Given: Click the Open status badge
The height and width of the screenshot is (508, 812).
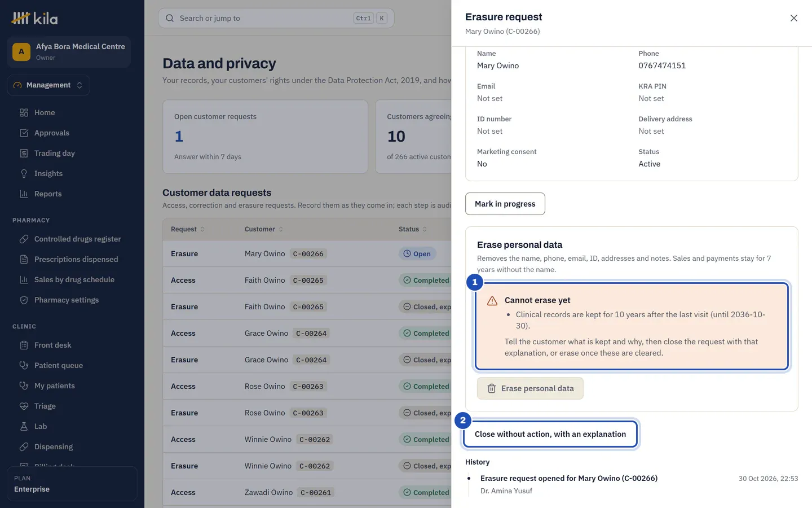Looking at the screenshot, I should tap(417, 254).
